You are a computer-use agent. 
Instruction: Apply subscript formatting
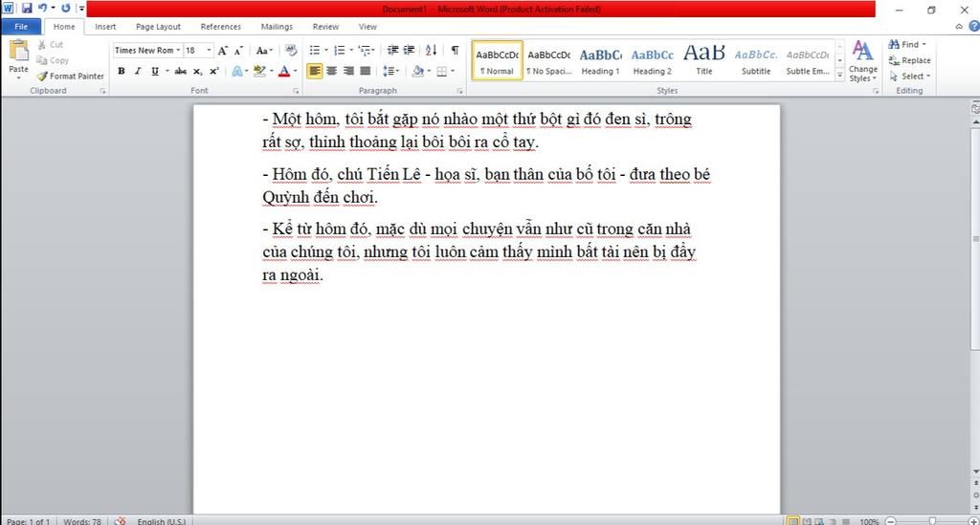(x=197, y=71)
